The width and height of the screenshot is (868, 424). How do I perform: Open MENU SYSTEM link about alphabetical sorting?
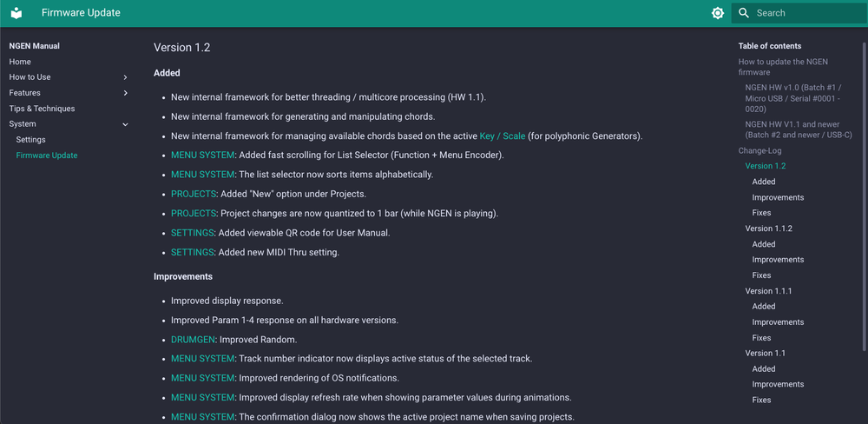click(202, 175)
